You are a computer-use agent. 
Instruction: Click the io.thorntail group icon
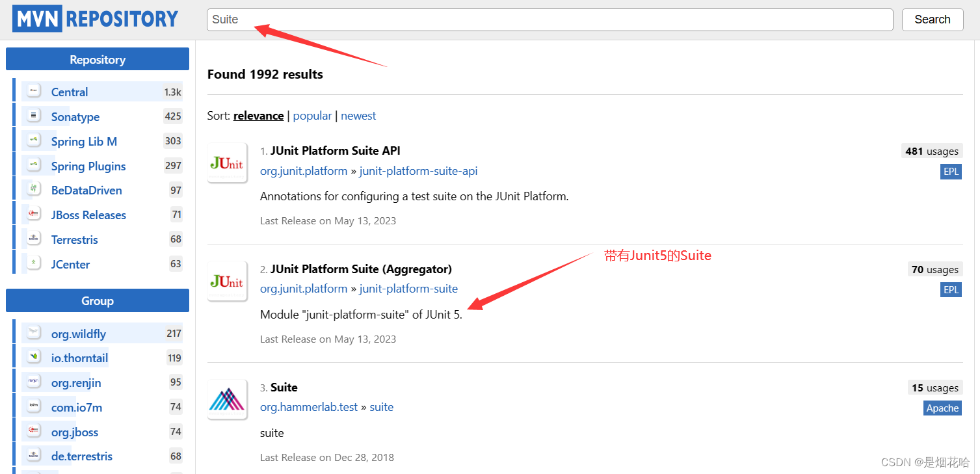click(34, 358)
